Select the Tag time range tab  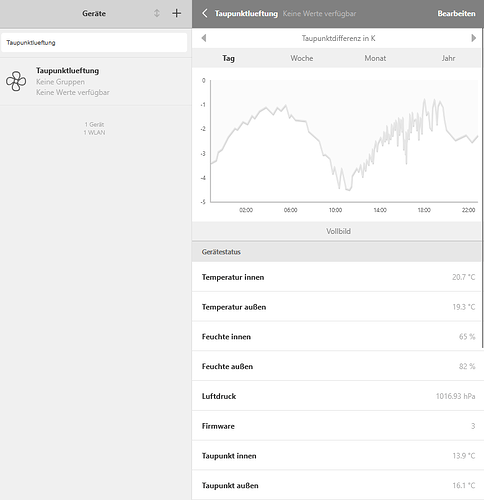pos(228,58)
